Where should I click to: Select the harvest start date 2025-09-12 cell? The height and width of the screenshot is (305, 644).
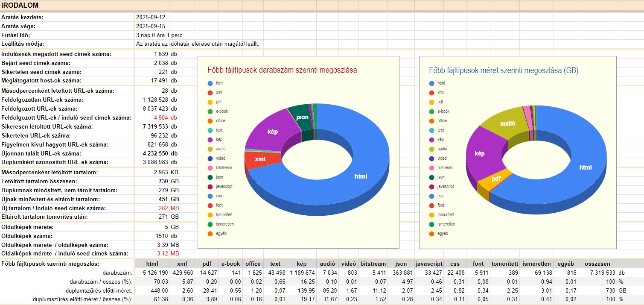[151, 18]
